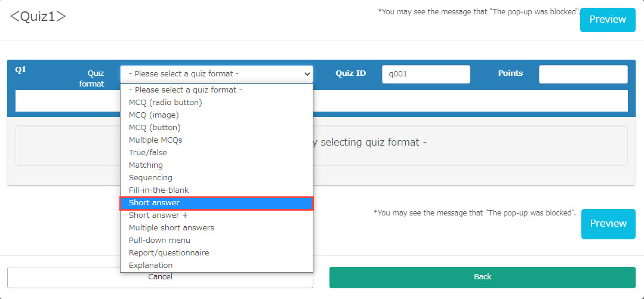644x299 pixels.
Task: Choose "Sequencing" quiz format
Action: tap(150, 178)
